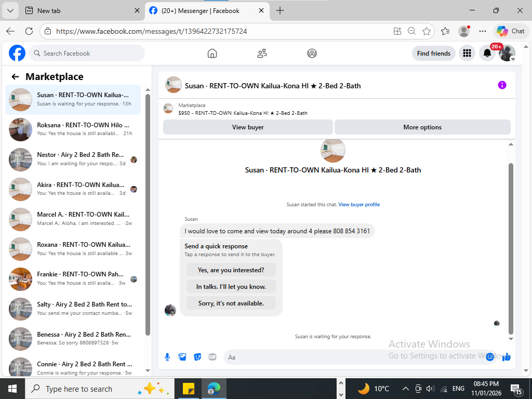Click the apps icon in address bar
Screen dimensions: 532x399
397,31
